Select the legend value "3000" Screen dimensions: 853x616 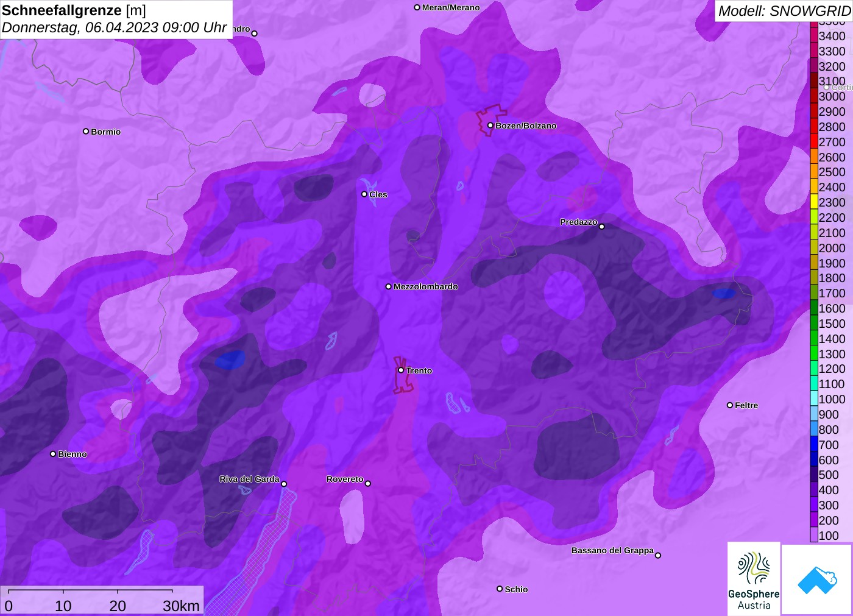point(832,96)
